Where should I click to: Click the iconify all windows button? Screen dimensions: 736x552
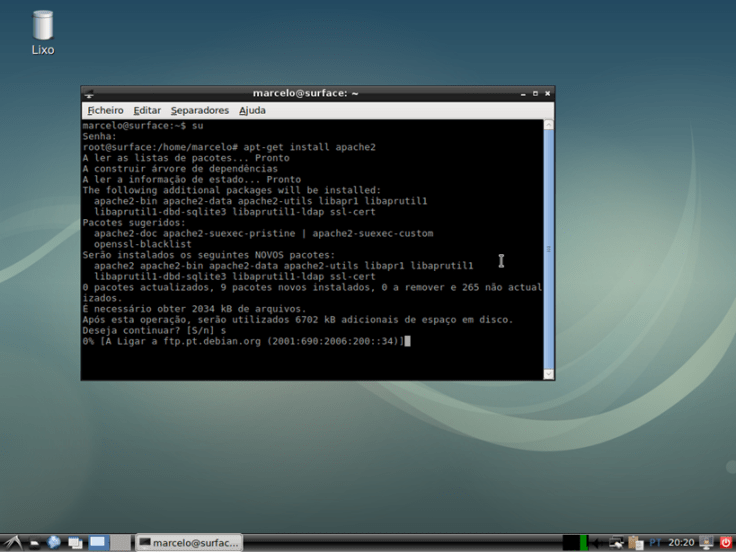click(75, 542)
